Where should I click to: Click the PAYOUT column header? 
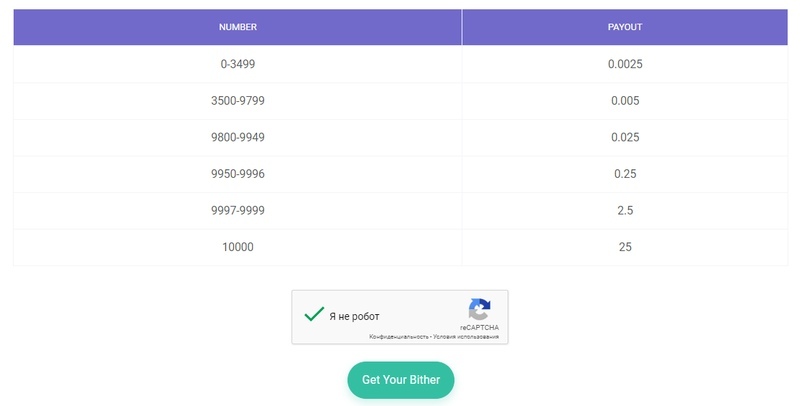(x=625, y=27)
